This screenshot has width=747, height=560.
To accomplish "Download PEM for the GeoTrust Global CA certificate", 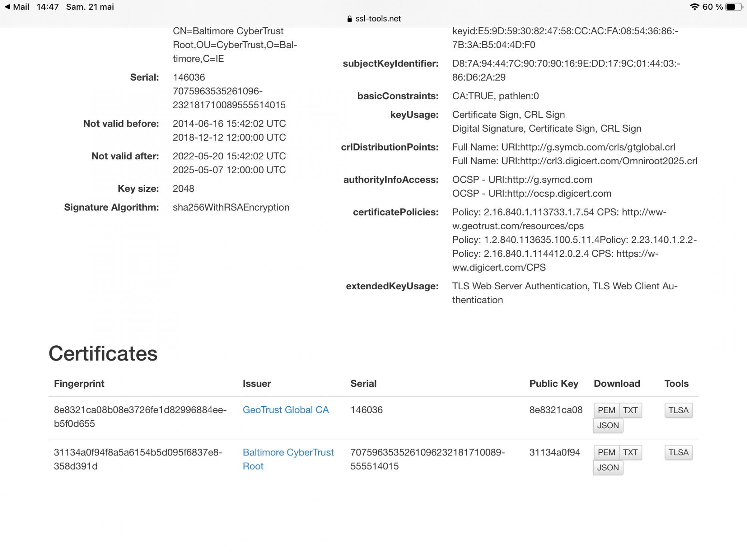I will (x=606, y=410).
